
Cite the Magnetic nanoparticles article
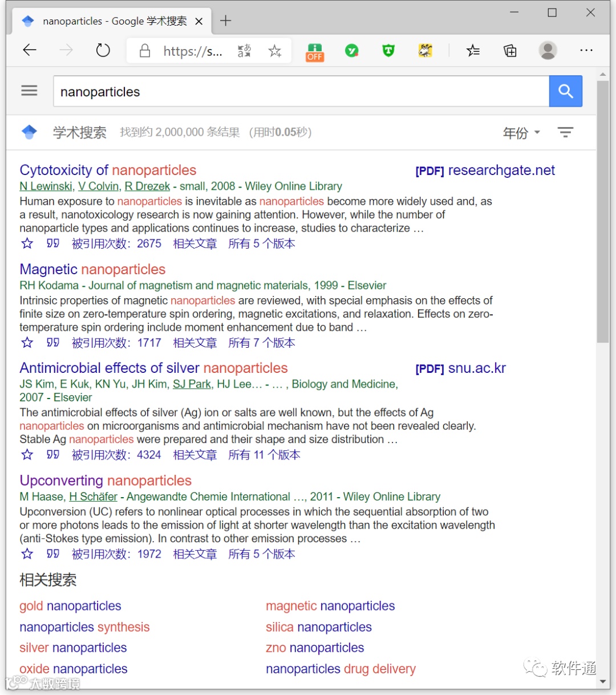click(53, 343)
